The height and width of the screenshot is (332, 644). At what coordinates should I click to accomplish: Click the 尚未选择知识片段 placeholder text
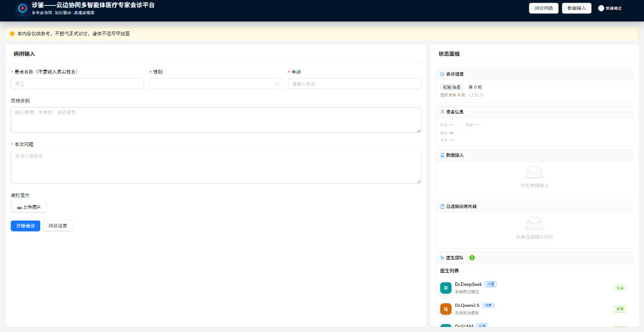(x=535, y=237)
